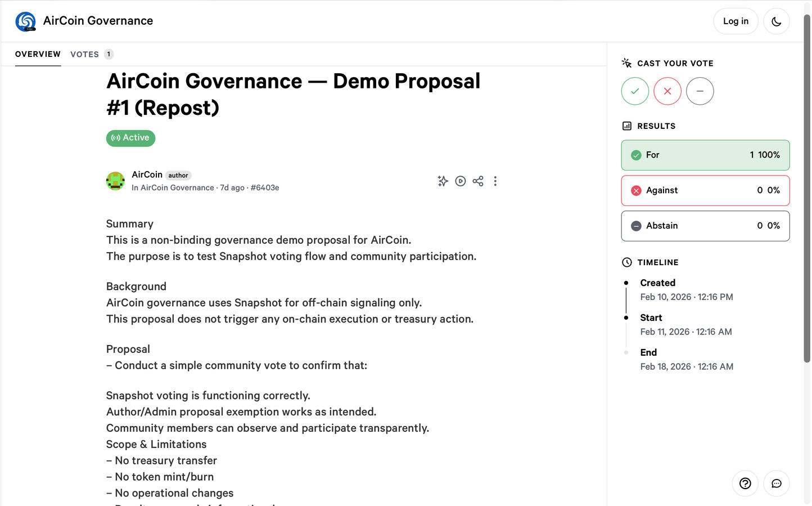
Task: Select the Overview tab
Action: [38, 54]
